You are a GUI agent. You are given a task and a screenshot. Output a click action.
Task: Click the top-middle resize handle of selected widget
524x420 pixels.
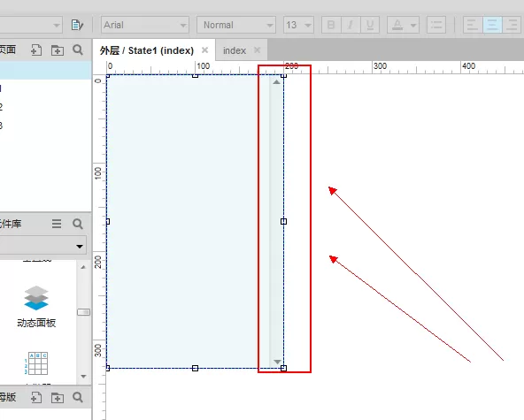[195, 76]
